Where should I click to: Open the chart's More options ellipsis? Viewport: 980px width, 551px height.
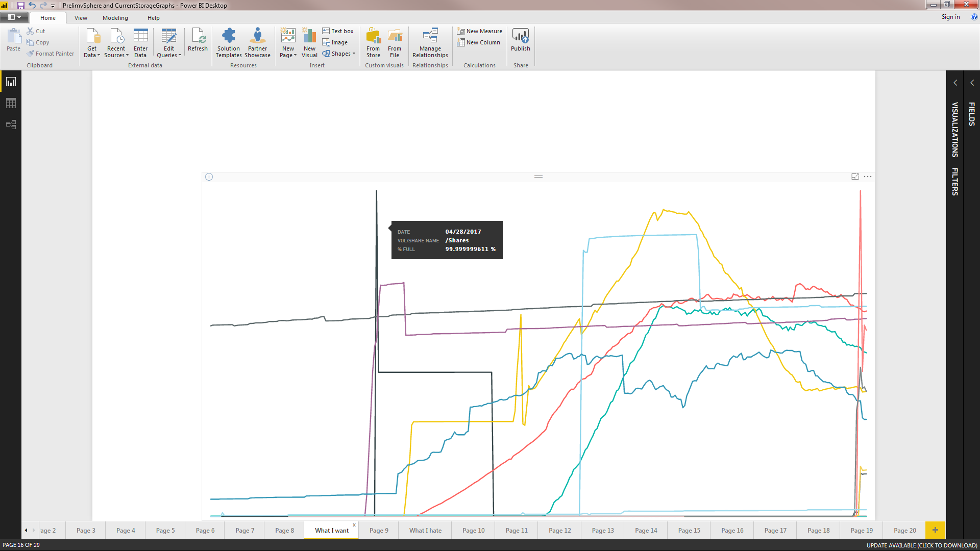coord(868,177)
